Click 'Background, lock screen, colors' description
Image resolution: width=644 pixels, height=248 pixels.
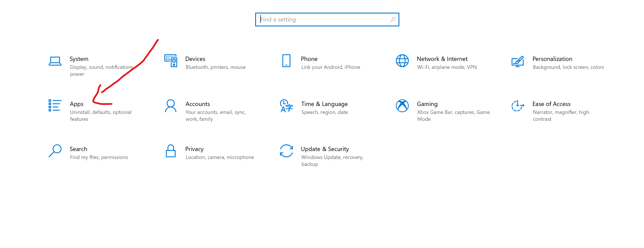568,67
